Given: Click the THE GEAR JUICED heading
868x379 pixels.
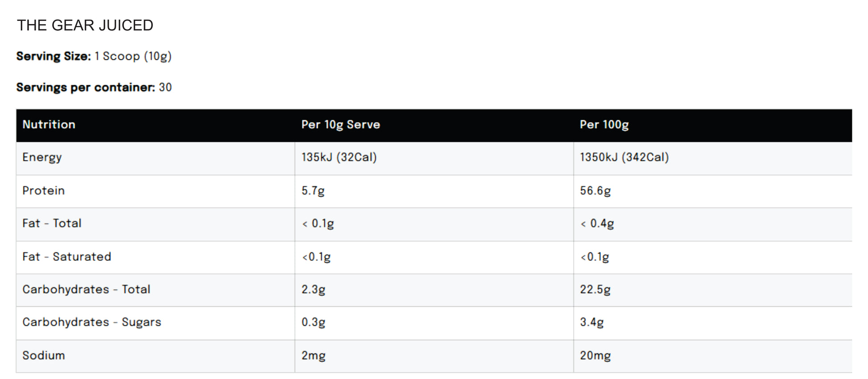Looking at the screenshot, I should [x=85, y=25].
